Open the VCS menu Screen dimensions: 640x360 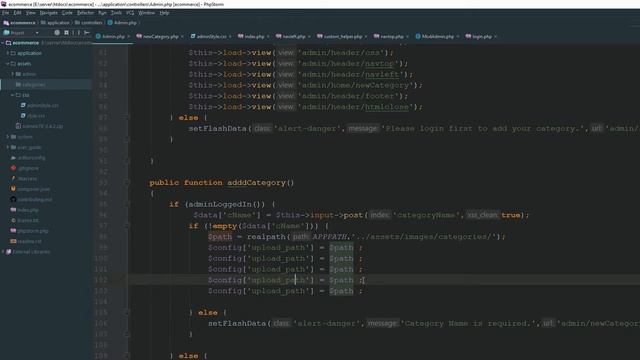click(130, 13)
